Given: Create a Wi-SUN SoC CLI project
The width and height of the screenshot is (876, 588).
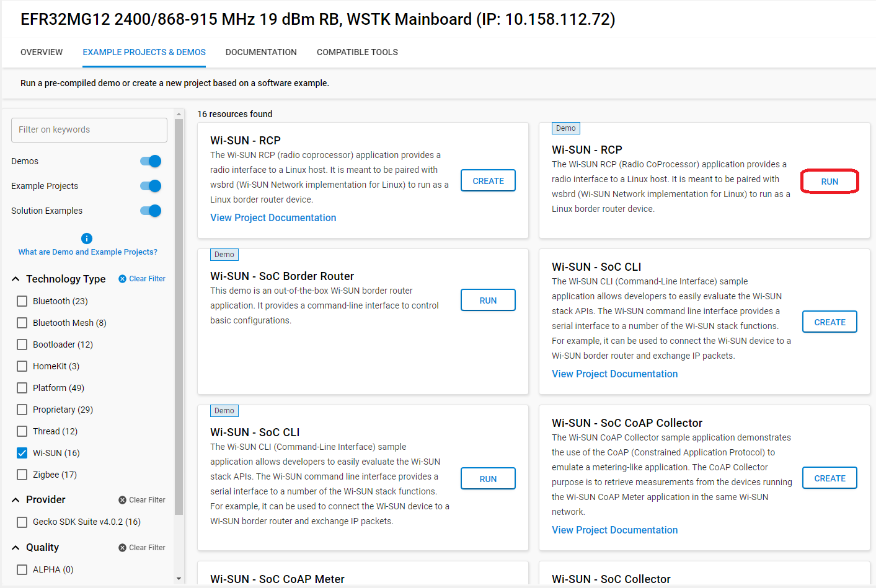Looking at the screenshot, I should click(830, 322).
